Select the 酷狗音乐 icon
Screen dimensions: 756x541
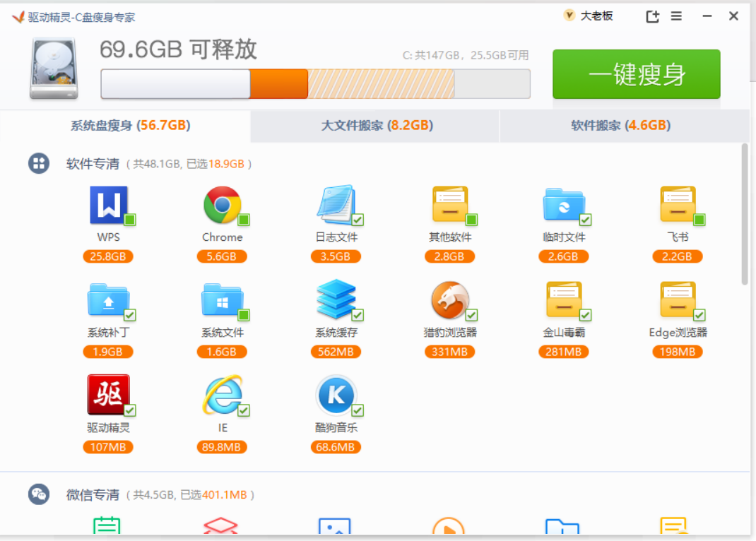(x=336, y=394)
